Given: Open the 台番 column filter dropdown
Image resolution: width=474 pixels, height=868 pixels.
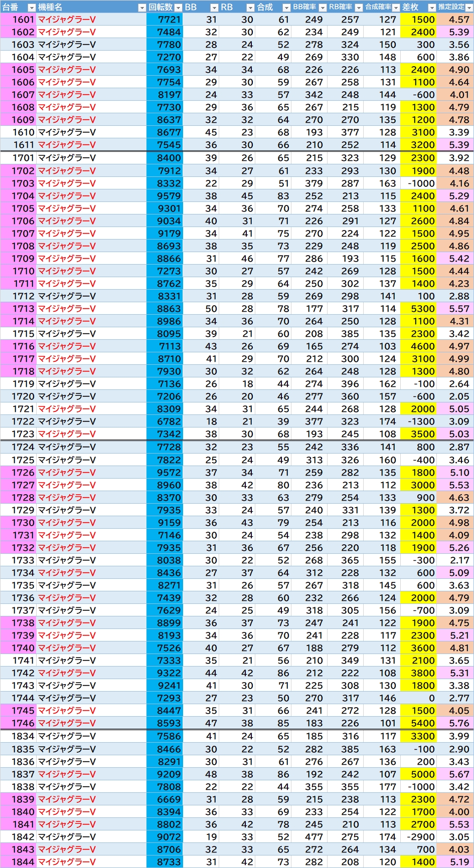Looking at the screenshot, I should [x=32, y=8].
